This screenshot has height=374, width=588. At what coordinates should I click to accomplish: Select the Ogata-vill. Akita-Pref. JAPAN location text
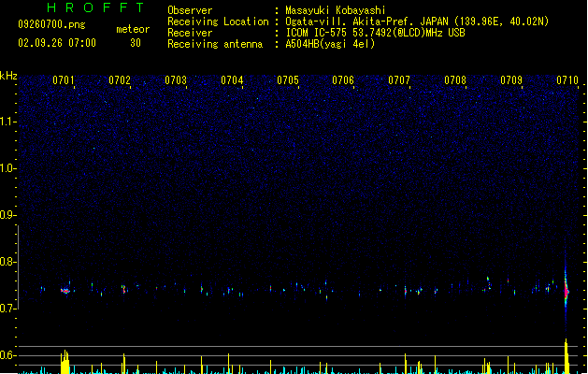click(x=417, y=22)
